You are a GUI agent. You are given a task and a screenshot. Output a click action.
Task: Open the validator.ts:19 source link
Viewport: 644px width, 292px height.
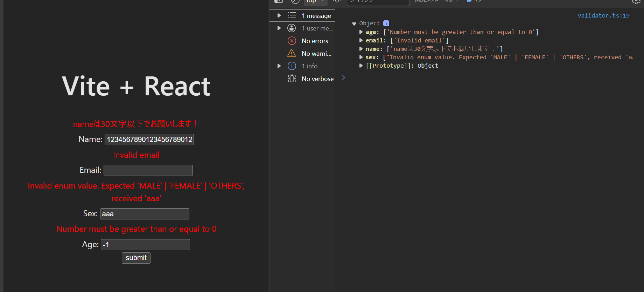tap(603, 15)
